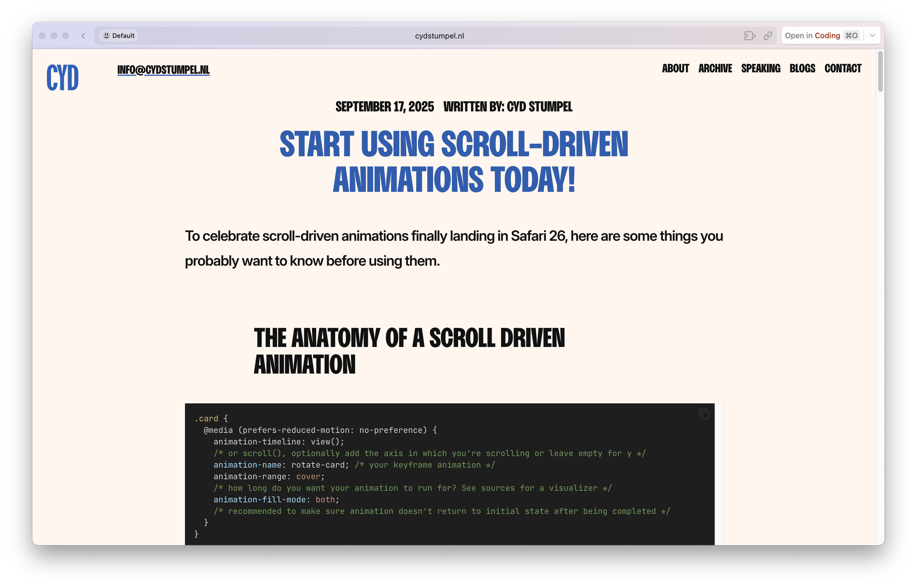
Task: Navigate to Blogs
Action: click(x=802, y=68)
